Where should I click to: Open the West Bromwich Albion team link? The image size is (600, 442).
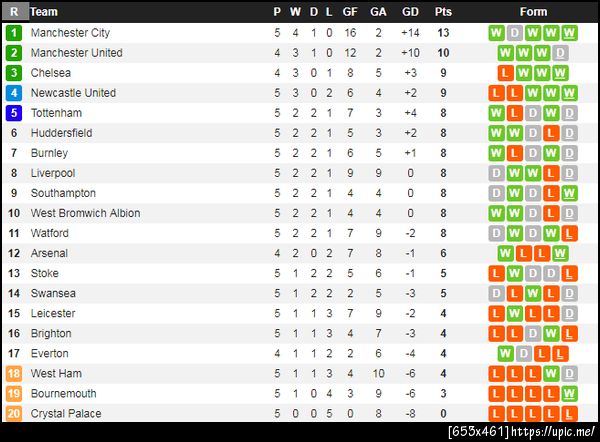(85, 213)
